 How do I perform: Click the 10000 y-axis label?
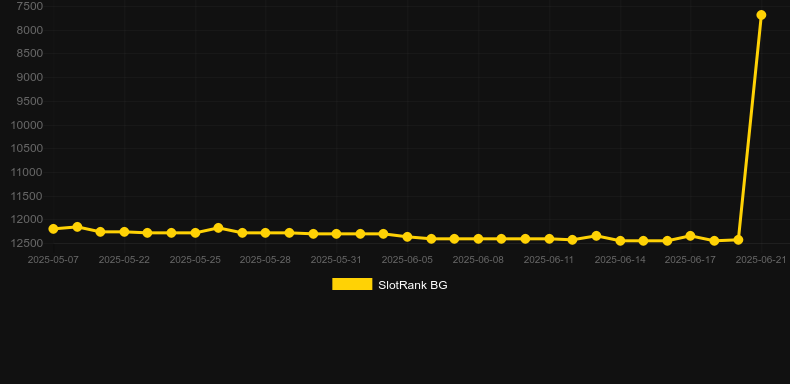[x=27, y=125]
